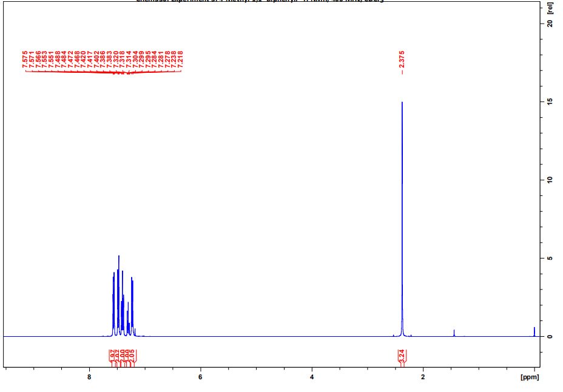563x392 pixels.
Task: Select the peak label 7.488
Action: click(58, 59)
